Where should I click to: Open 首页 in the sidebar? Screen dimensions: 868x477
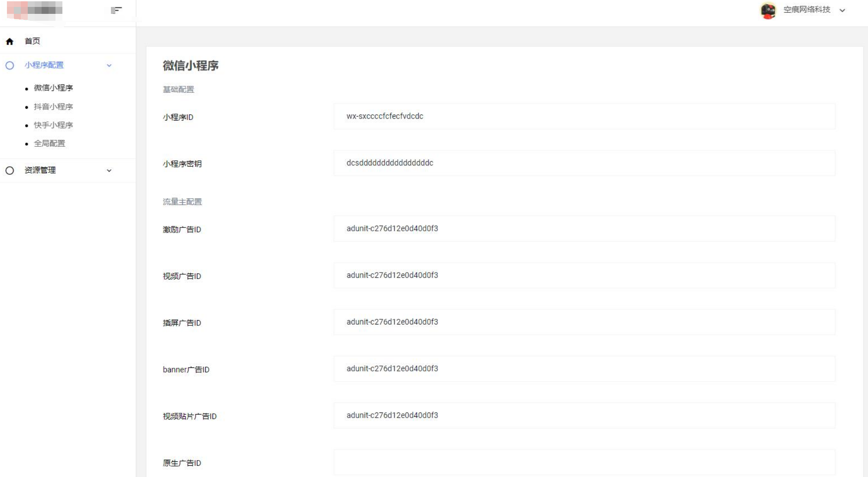tap(33, 41)
